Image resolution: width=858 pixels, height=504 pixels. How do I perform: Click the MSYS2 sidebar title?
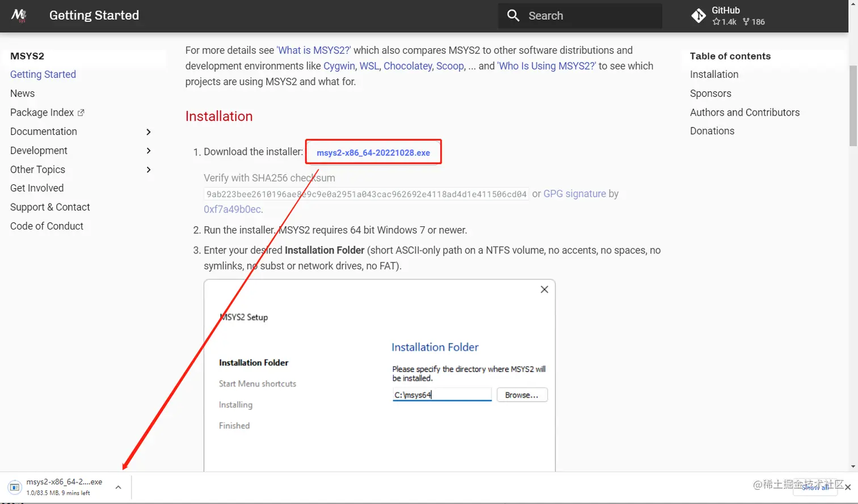(x=27, y=56)
